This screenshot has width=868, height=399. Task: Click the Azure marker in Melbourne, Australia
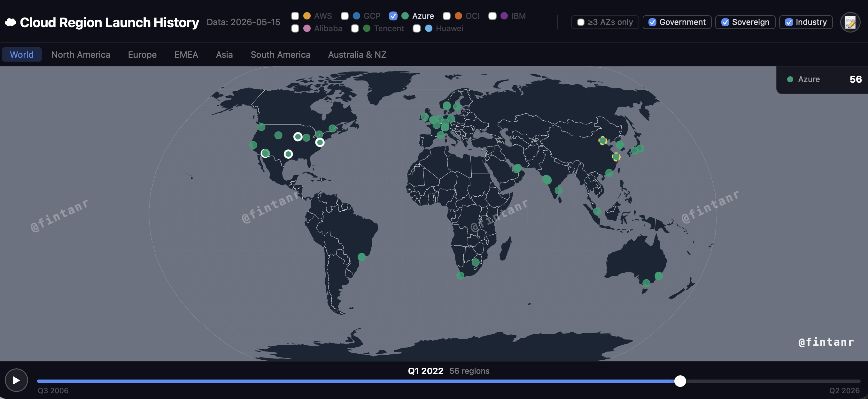(x=646, y=283)
